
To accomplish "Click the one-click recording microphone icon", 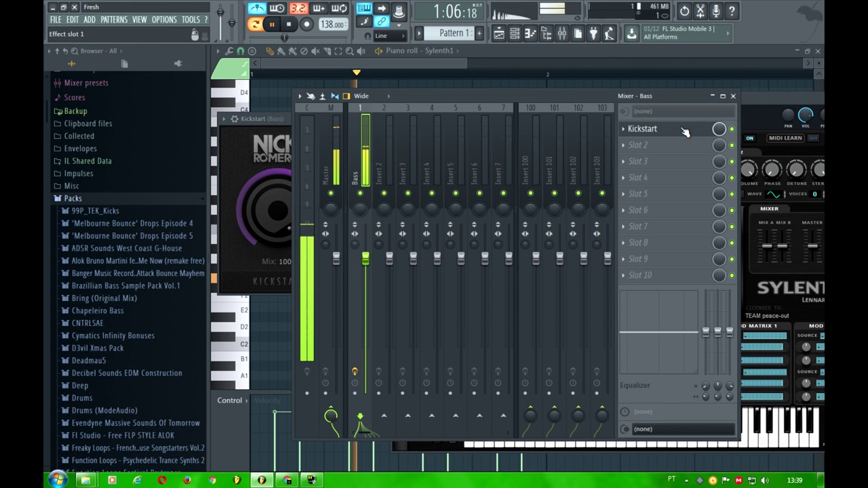I will click(716, 11).
